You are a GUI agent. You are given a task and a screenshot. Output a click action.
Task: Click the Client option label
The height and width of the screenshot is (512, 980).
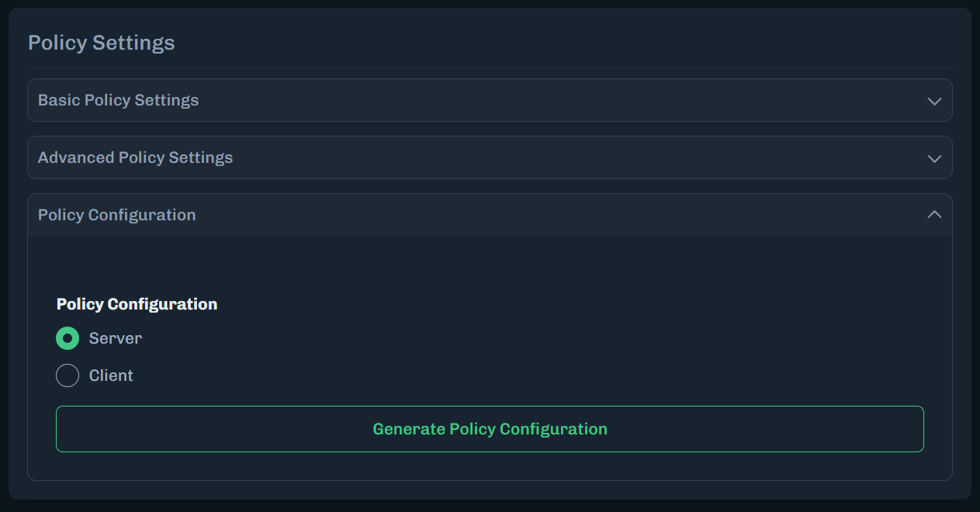[x=111, y=375]
